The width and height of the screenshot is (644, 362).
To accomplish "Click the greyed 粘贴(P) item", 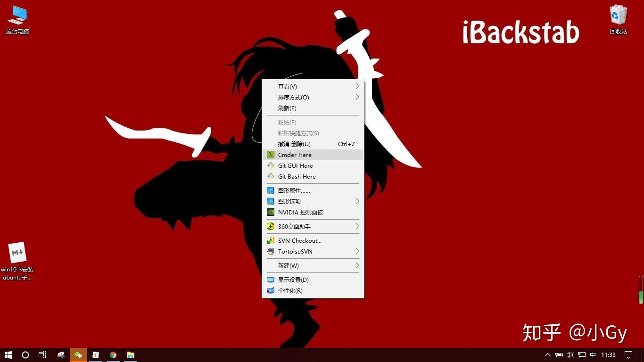I will pyautogui.click(x=313, y=122).
